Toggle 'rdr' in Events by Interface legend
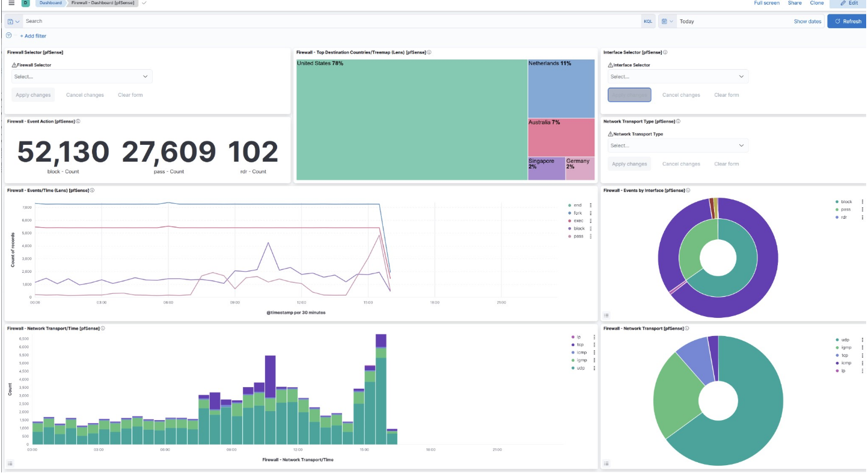Image resolution: width=868 pixels, height=473 pixels. click(843, 217)
